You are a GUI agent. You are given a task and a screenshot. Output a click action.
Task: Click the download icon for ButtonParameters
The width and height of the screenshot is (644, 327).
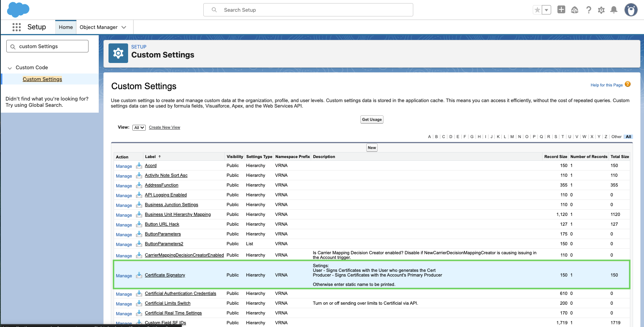[139, 234]
